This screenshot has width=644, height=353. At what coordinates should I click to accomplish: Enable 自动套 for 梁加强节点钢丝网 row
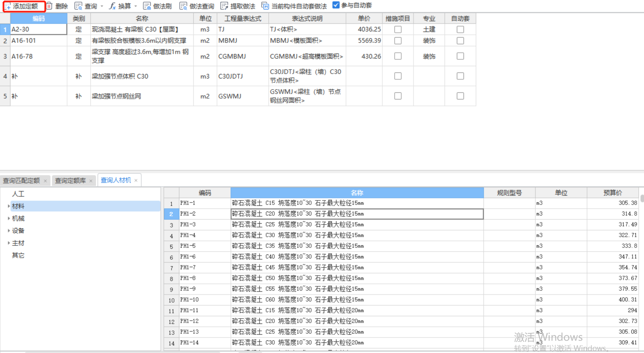pos(460,96)
